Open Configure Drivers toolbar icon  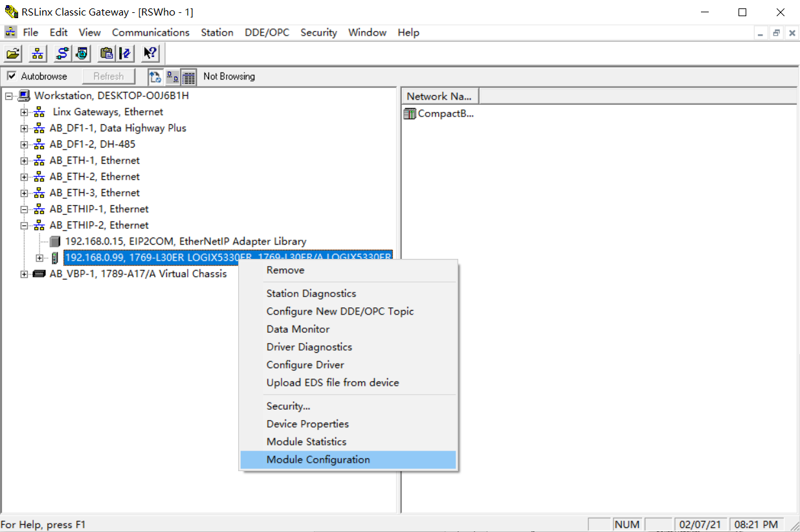[63, 54]
